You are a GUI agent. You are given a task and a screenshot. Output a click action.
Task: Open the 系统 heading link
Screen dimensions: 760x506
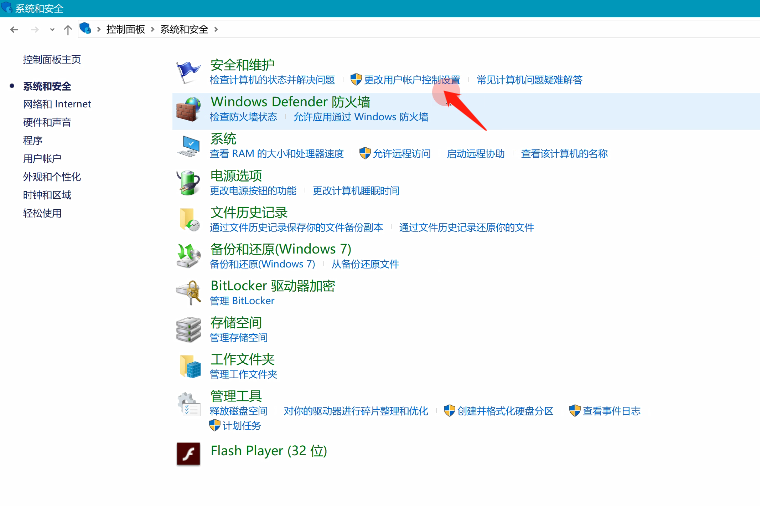click(223, 139)
